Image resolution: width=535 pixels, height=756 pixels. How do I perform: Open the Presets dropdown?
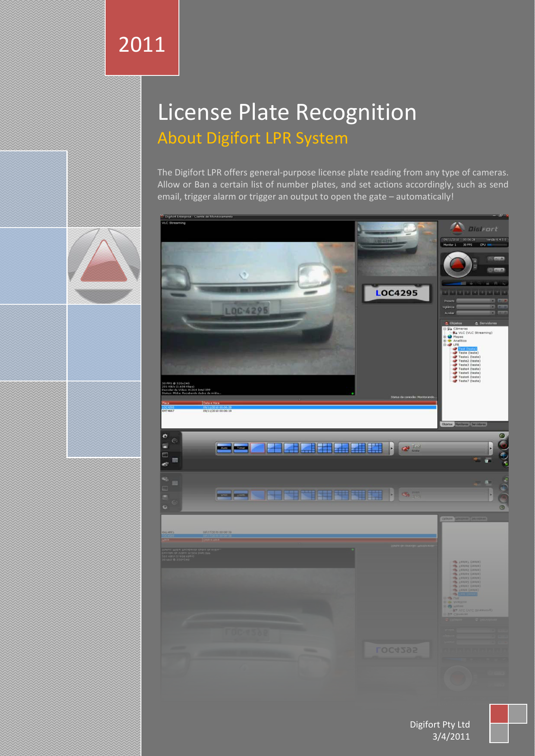point(476,301)
